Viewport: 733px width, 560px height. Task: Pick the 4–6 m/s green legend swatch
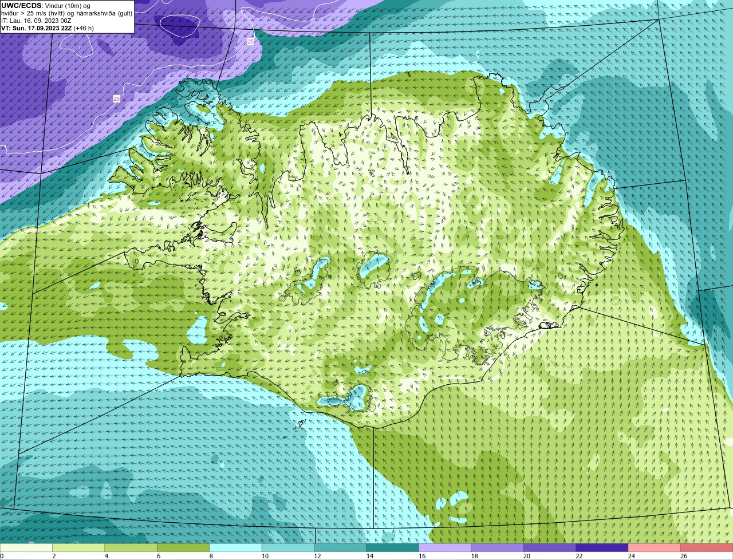131,547
